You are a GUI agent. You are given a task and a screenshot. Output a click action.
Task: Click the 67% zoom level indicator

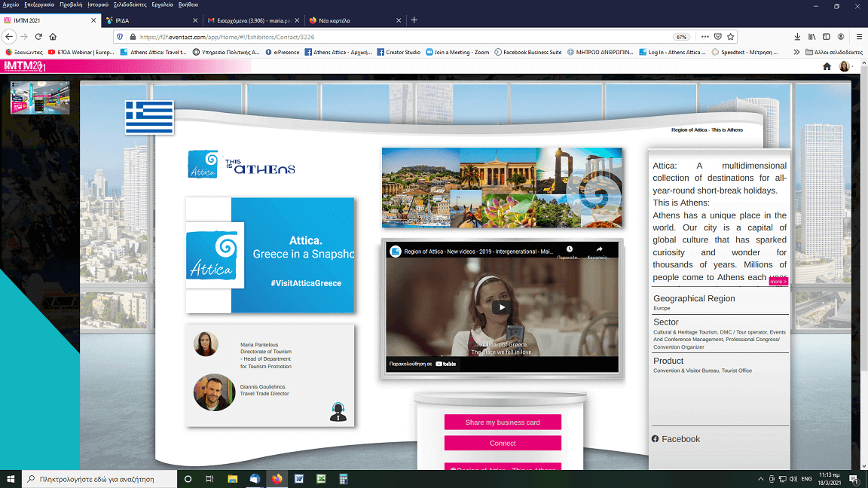click(x=681, y=37)
